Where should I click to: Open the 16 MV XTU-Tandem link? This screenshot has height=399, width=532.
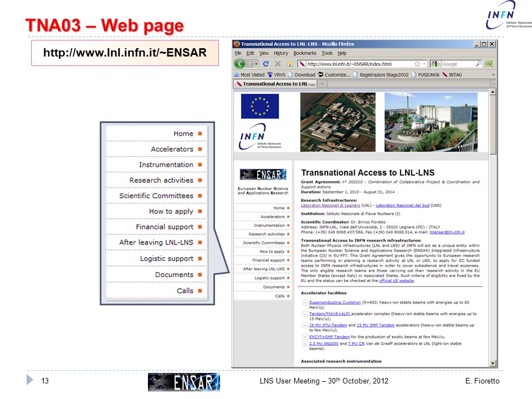328,325
